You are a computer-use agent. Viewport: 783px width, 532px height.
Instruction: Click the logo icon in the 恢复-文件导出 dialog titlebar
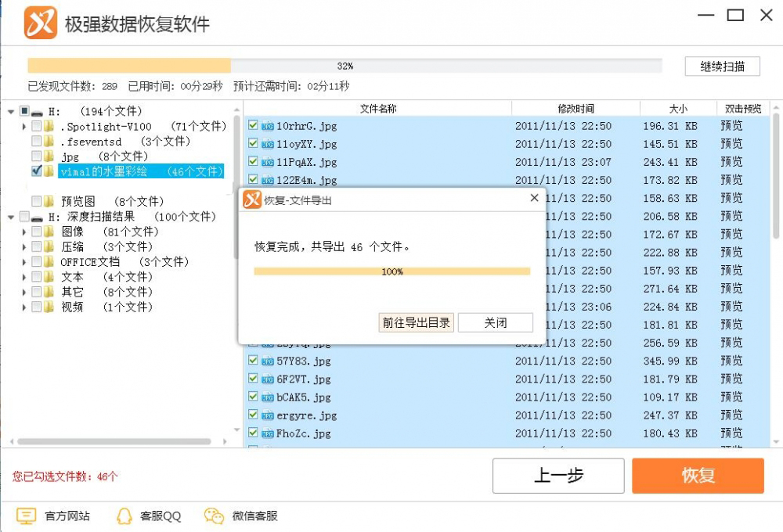tap(253, 200)
